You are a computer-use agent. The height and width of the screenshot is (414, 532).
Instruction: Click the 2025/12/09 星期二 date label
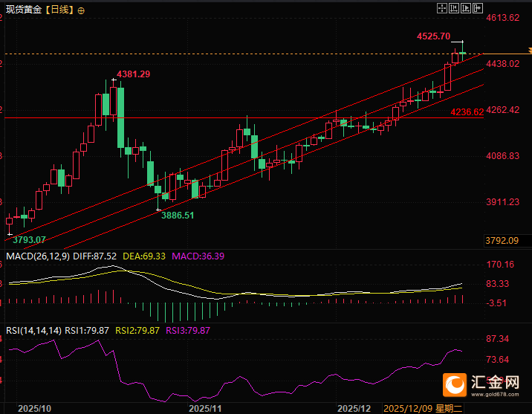(423, 408)
